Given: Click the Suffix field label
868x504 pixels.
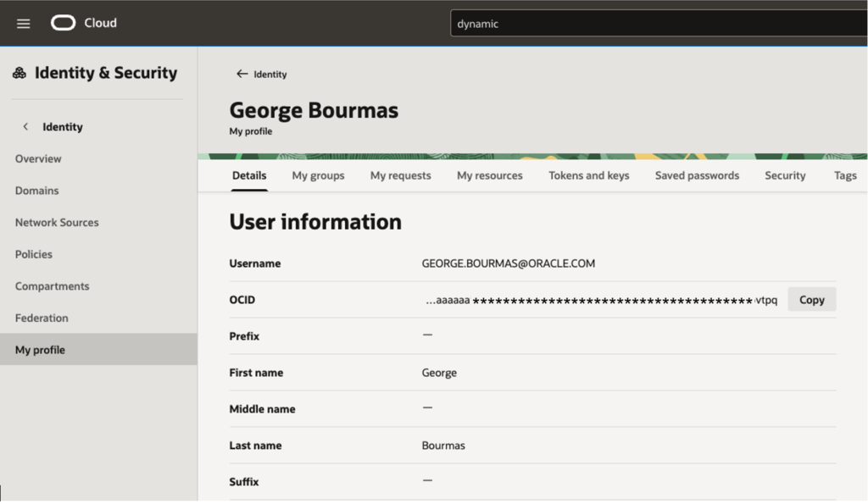Looking at the screenshot, I should click(244, 482).
